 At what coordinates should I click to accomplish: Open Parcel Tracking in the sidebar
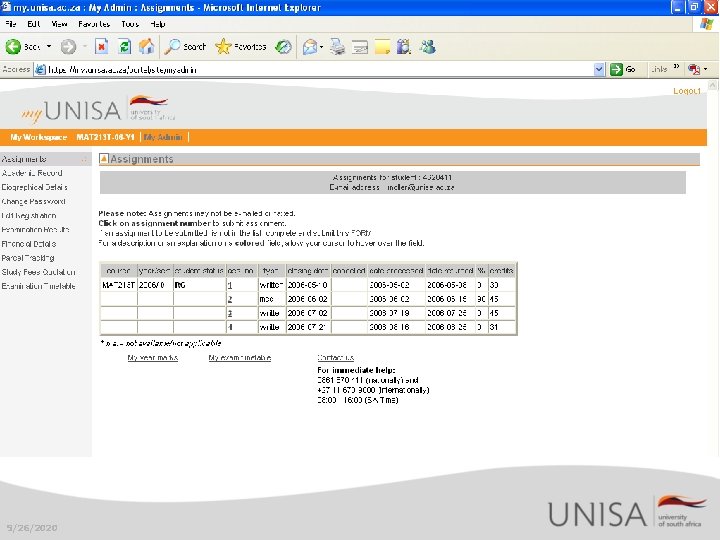click(28, 258)
